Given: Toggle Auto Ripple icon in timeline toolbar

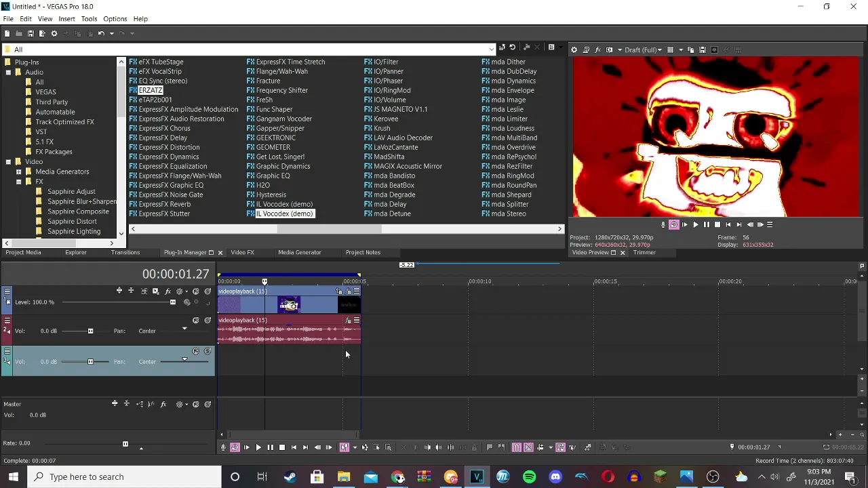Looking at the screenshot, I should click(x=540, y=447).
